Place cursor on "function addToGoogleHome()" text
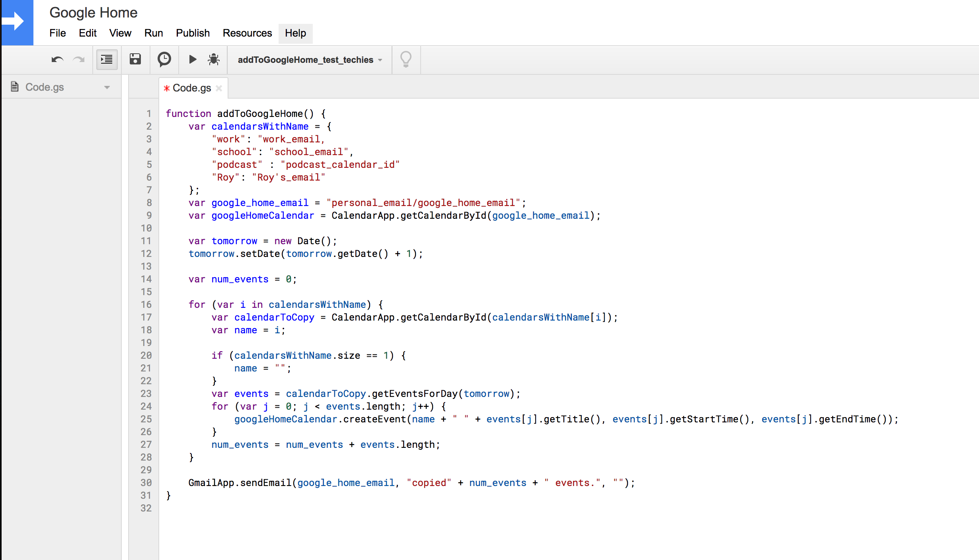 tap(240, 114)
